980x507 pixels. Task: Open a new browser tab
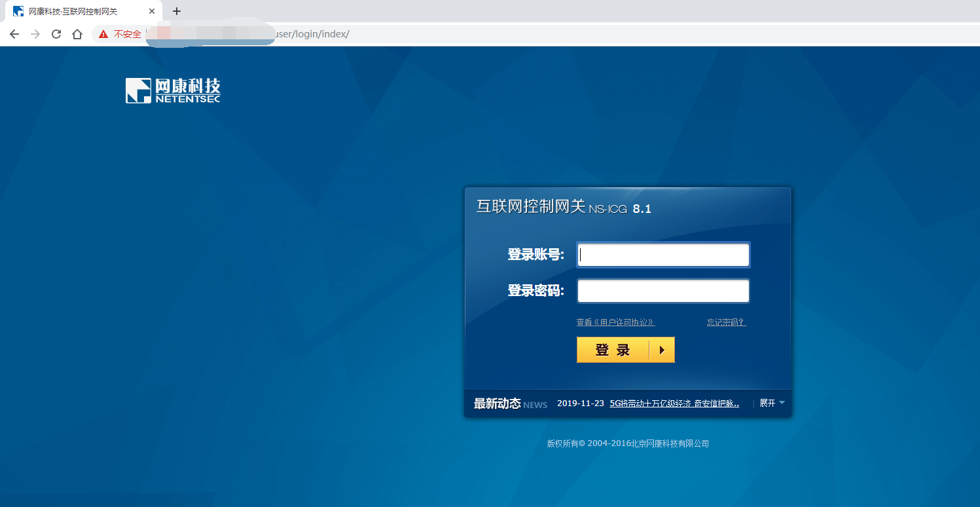[x=177, y=11]
